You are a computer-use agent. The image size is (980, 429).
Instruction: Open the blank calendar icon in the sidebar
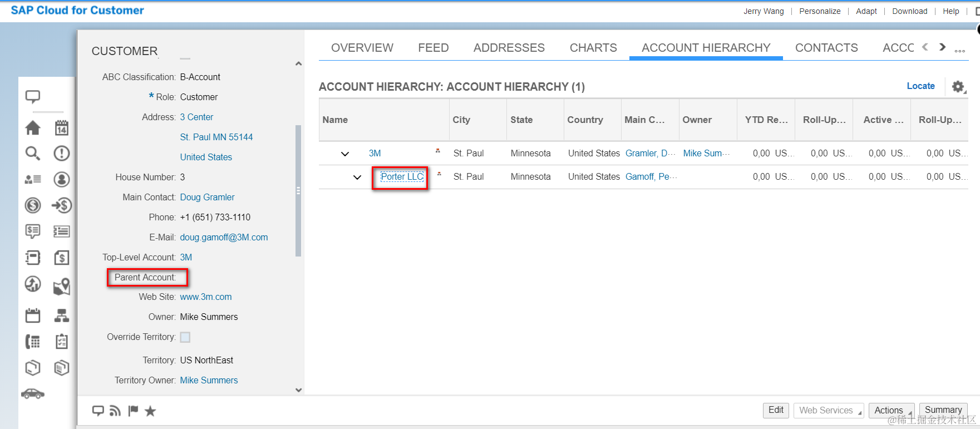[x=33, y=315]
